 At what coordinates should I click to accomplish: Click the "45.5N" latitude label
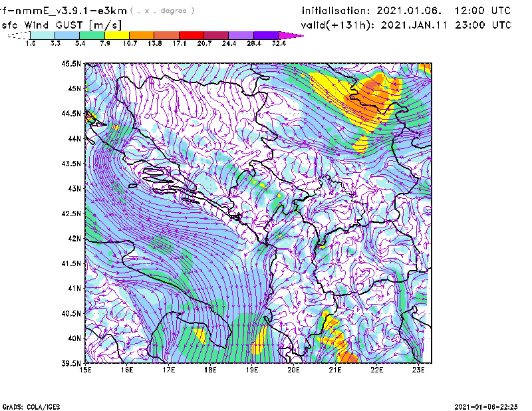[71, 63]
